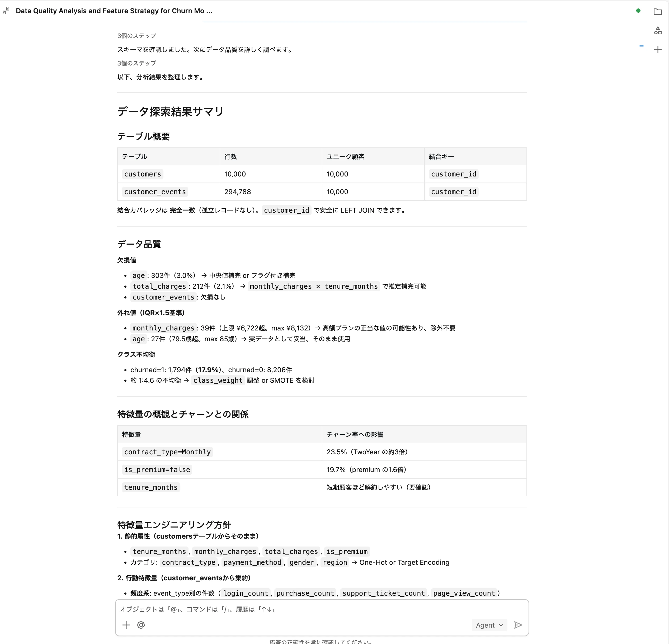Click the 'login_count' code label

[246, 594]
